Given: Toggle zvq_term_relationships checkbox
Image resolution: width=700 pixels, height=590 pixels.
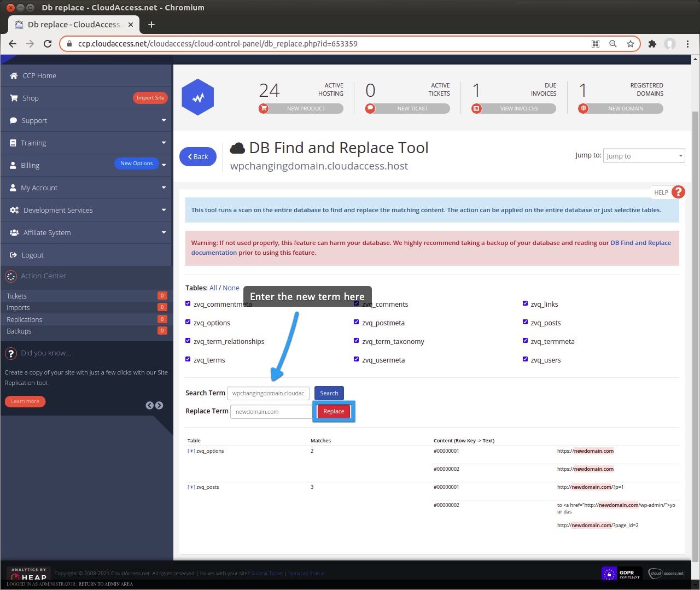Looking at the screenshot, I should tap(188, 341).
